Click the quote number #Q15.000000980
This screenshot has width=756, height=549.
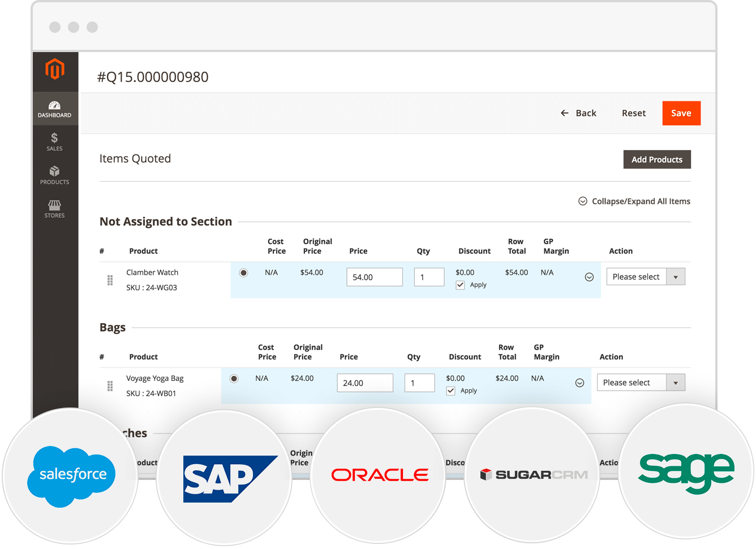(153, 77)
